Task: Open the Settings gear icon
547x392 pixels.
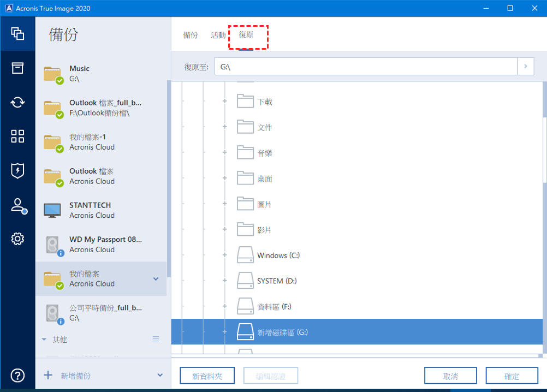Action: [17, 239]
